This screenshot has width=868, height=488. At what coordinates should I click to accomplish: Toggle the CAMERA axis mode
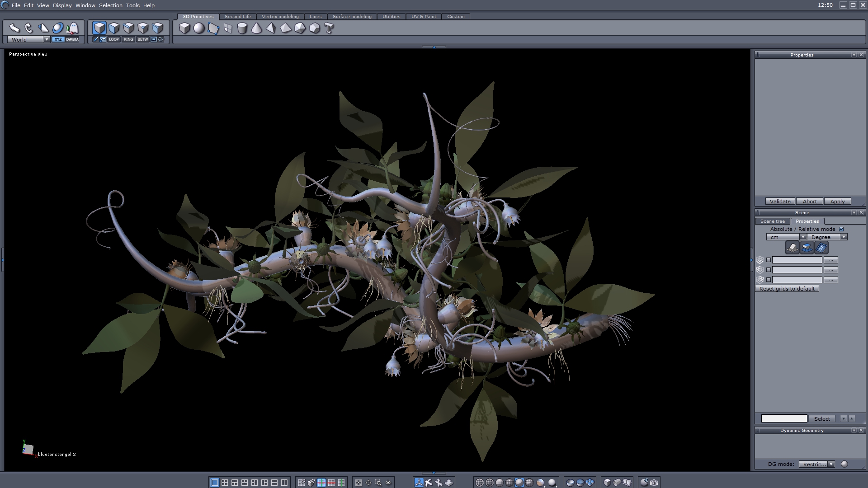click(x=72, y=39)
